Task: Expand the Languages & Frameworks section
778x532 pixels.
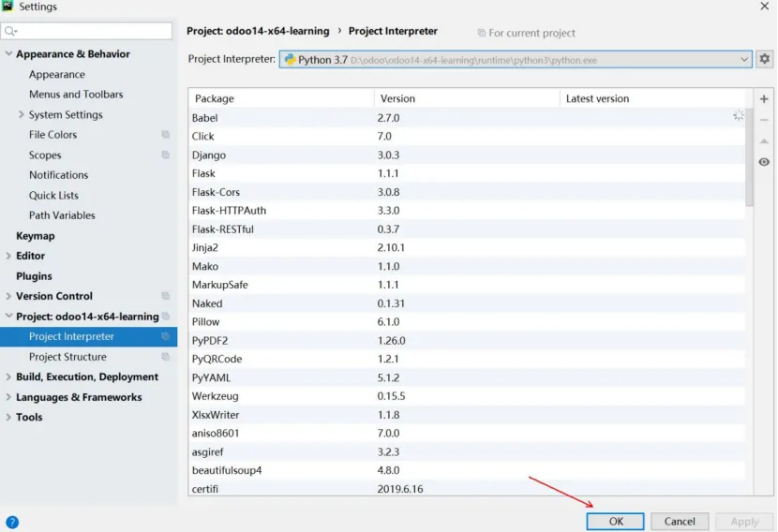Action: (8, 397)
